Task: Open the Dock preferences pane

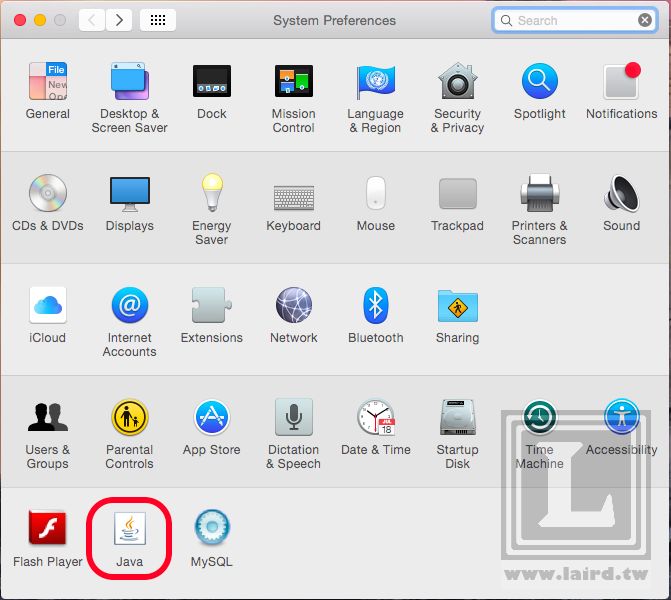Action: [x=212, y=81]
